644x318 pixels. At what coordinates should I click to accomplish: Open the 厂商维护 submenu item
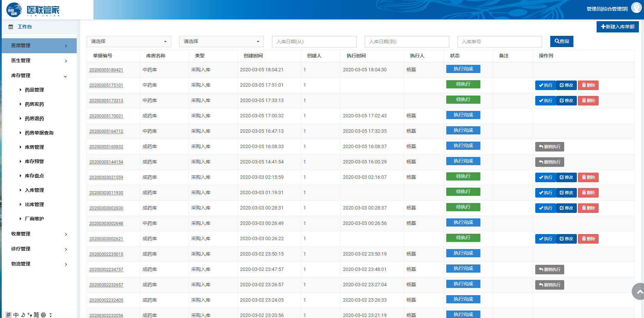(x=34, y=219)
